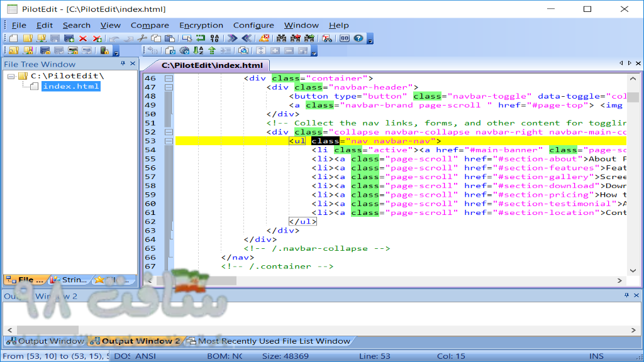644x362 pixels.
Task: Collapse the code fold at line 46
Action: click(169, 79)
